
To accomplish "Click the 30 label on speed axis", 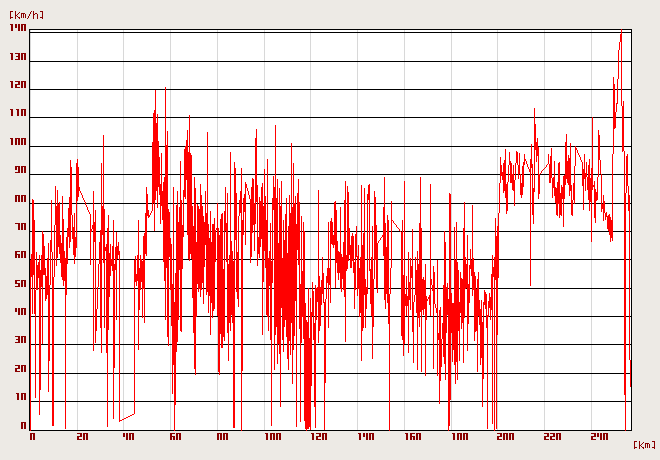I will tap(19, 341).
